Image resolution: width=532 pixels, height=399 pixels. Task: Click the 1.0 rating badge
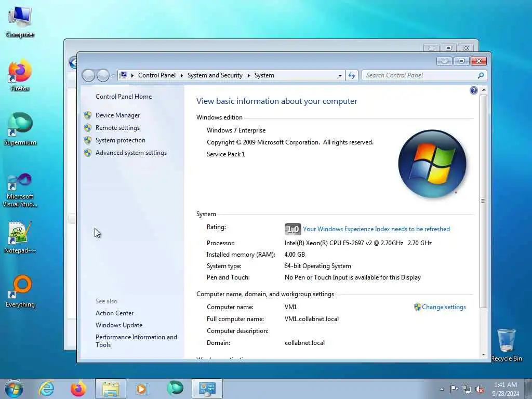pyautogui.click(x=292, y=229)
